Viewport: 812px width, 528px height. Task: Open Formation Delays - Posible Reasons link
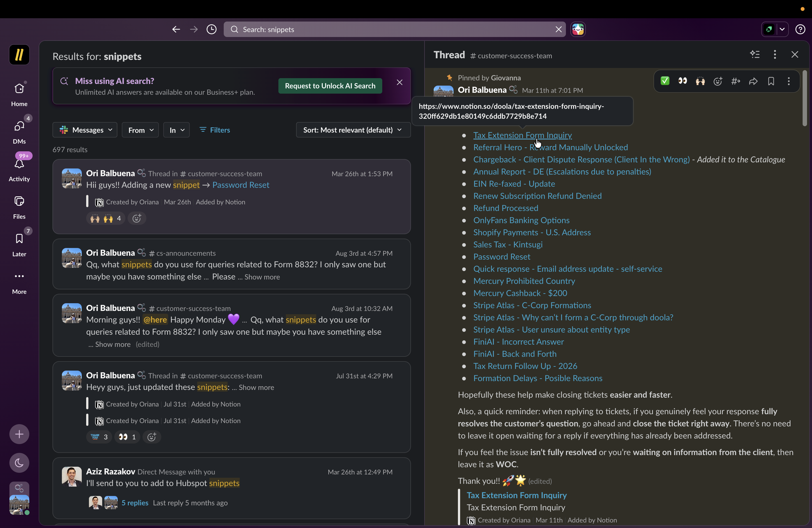[538, 378]
